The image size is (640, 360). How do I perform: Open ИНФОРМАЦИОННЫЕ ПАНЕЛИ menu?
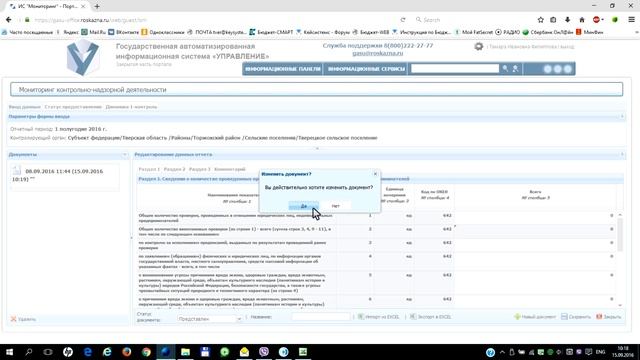tap(282, 69)
